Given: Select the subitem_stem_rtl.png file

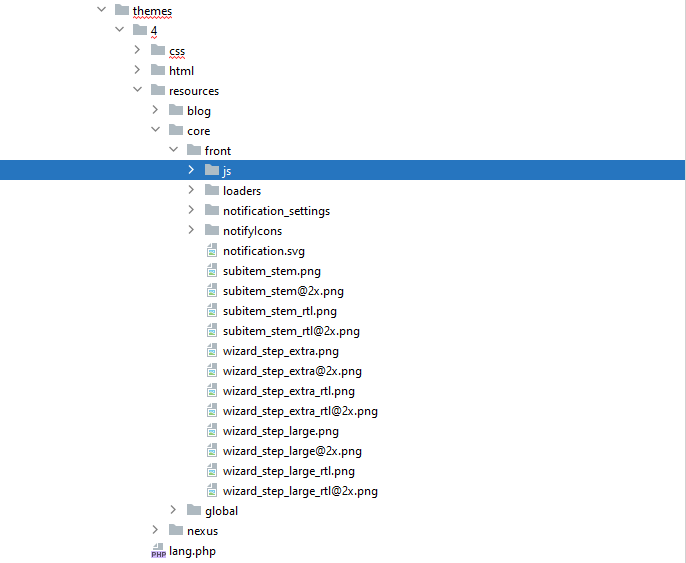Looking at the screenshot, I should tap(279, 311).
